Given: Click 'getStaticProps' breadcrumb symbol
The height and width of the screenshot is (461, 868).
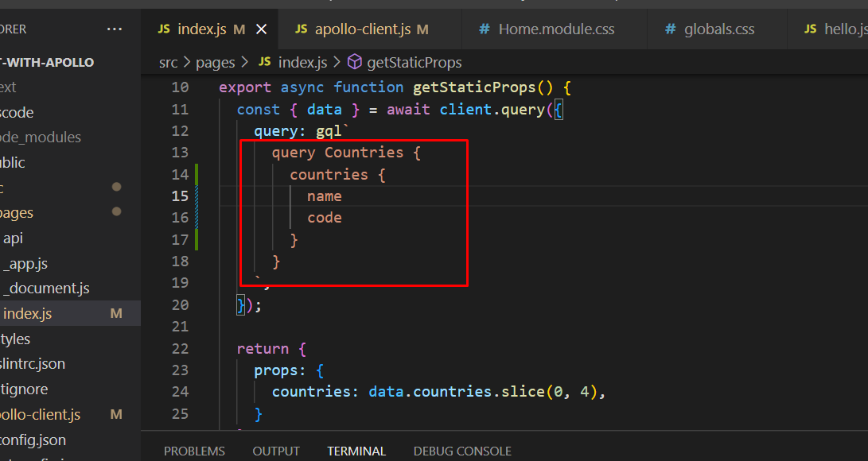Looking at the screenshot, I should 414,63.
